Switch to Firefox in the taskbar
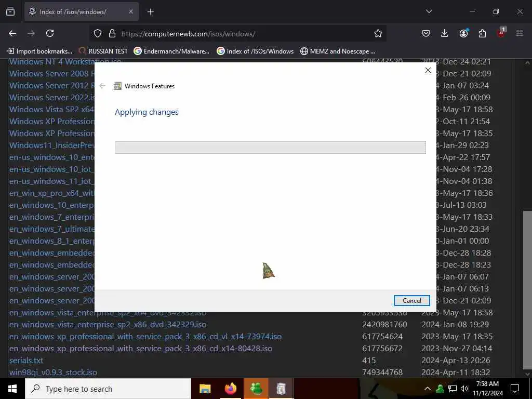Viewport: 532px width, 399px height. coord(230,389)
